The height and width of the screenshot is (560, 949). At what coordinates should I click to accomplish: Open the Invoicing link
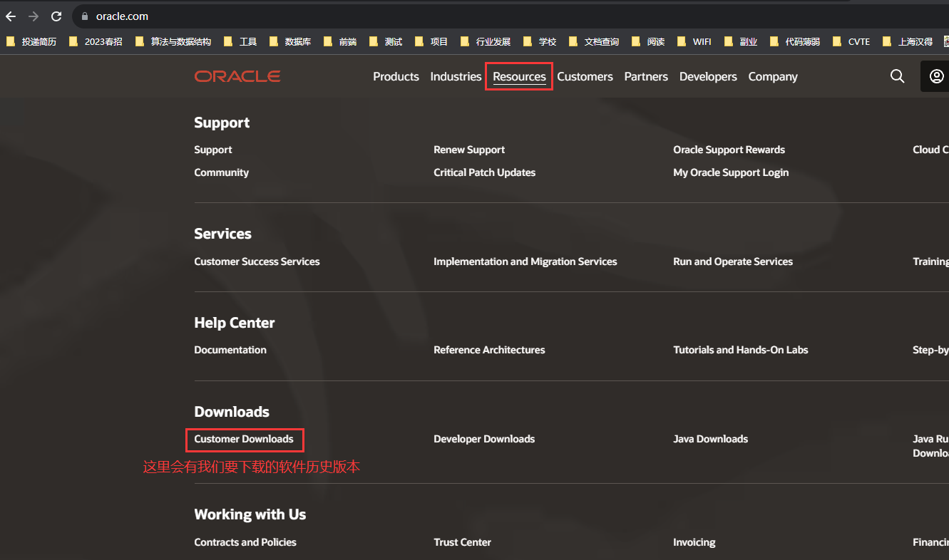pos(694,542)
